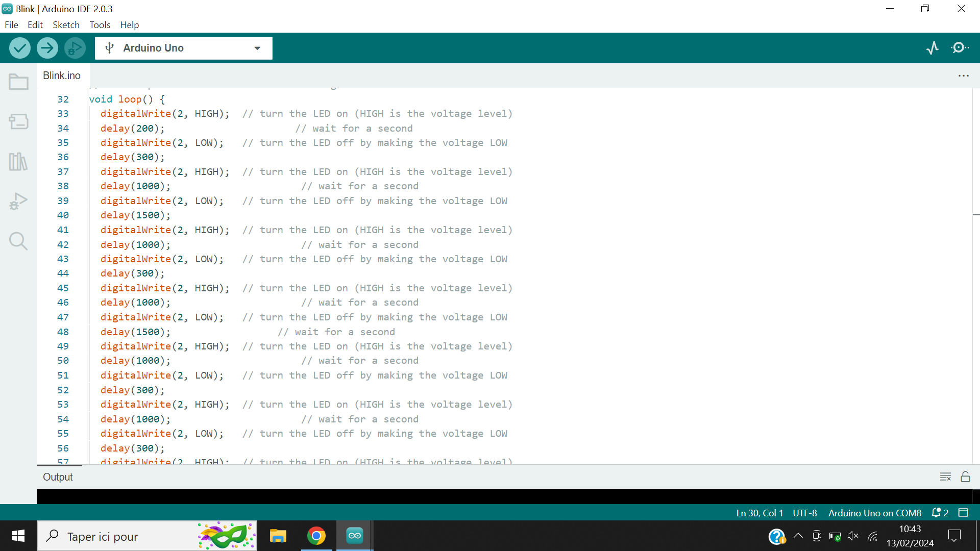The image size is (980, 551).
Task: Toggle the Output scroll lock icon
Action: point(965,477)
